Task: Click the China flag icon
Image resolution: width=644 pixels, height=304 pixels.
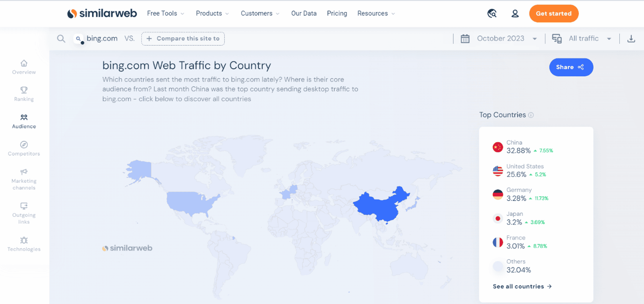Action: [x=498, y=147]
